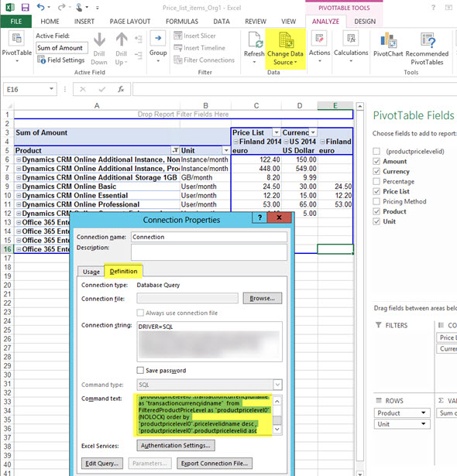Image resolution: width=457 pixels, height=476 pixels.
Task: Switch to the DESIGN tab
Action: tap(365, 22)
